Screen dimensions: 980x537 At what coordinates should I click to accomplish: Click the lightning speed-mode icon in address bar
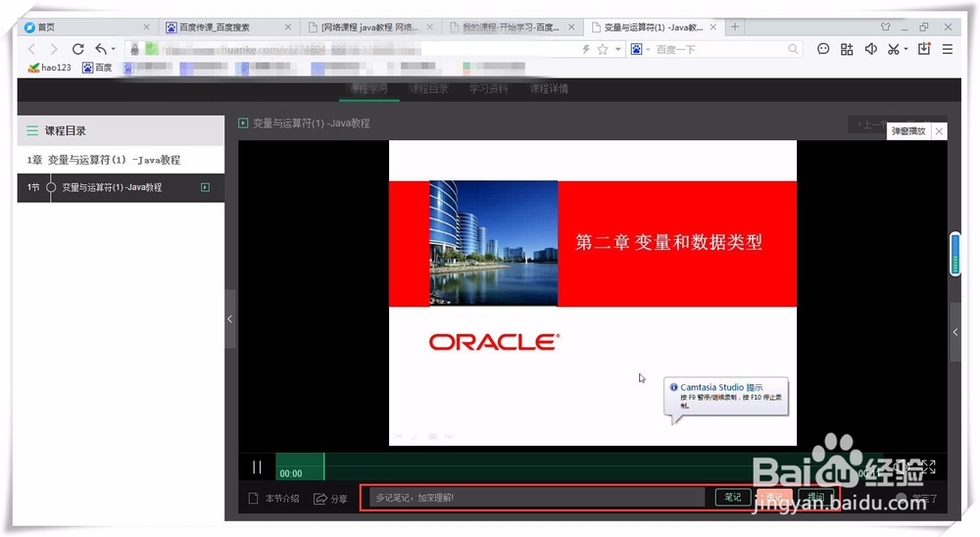point(586,49)
